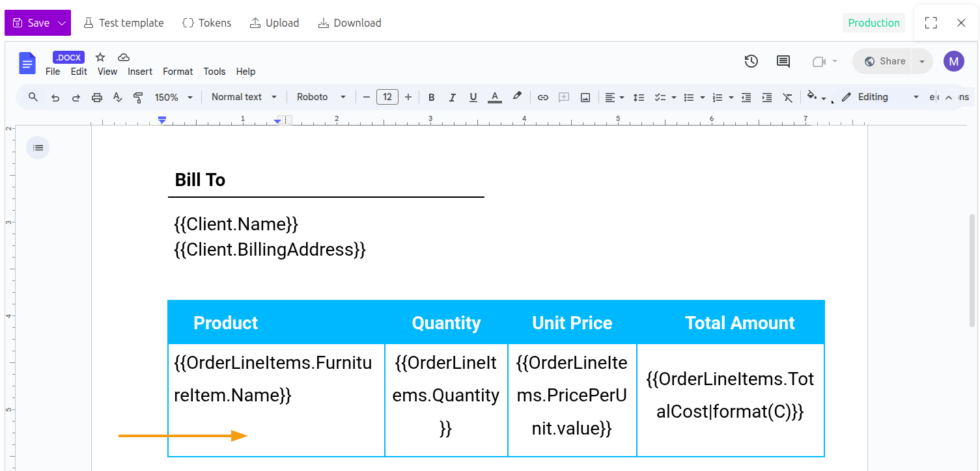Viewport: 980px width, 471px height.
Task: Open the text color picker
Action: click(x=494, y=96)
